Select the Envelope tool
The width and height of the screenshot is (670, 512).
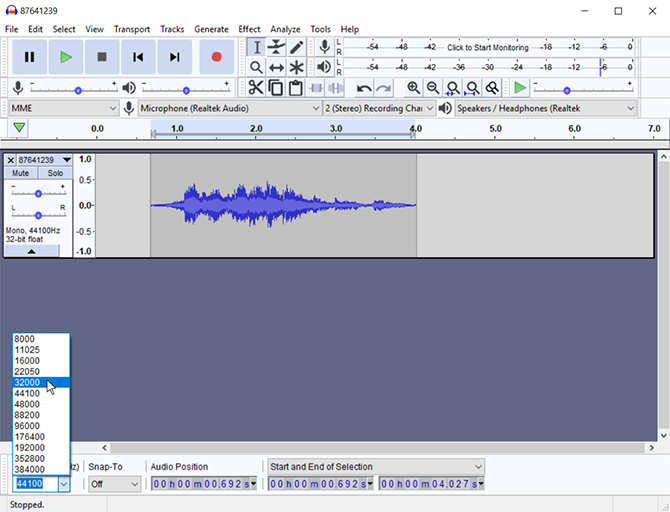[276, 47]
